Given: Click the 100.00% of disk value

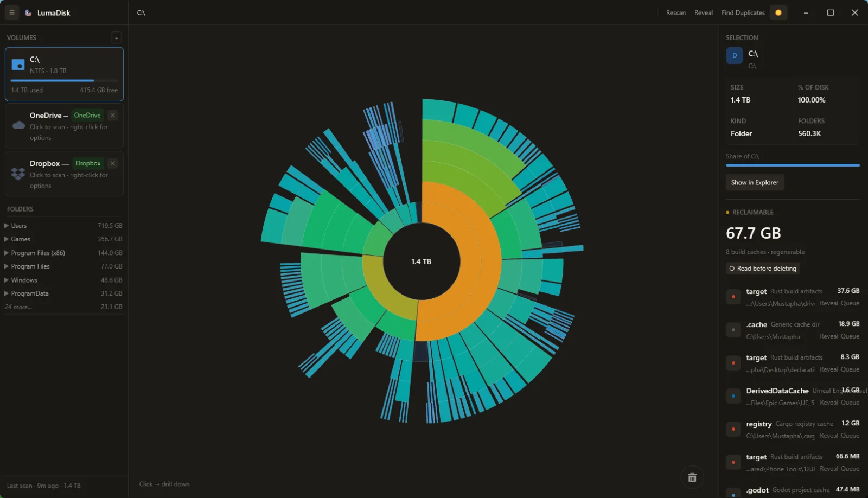Looking at the screenshot, I should click(812, 100).
